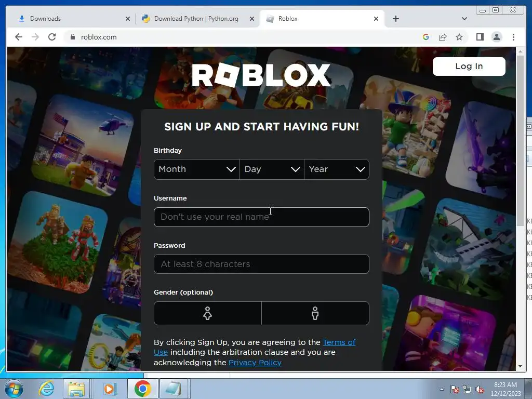Click the browser forward arrow
The height and width of the screenshot is (399, 532).
35,37
